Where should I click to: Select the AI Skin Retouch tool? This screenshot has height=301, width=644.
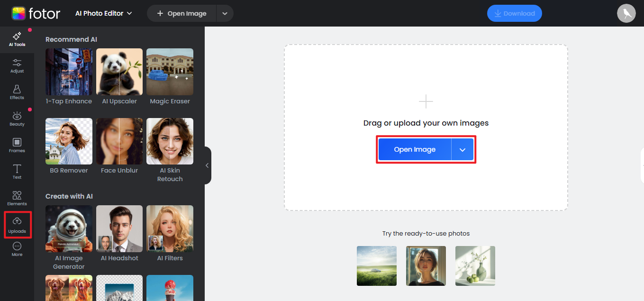coord(170,150)
